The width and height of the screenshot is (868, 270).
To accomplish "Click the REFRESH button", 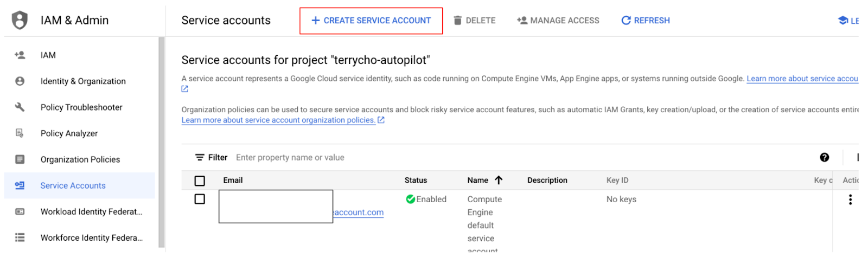I will [x=646, y=21].
